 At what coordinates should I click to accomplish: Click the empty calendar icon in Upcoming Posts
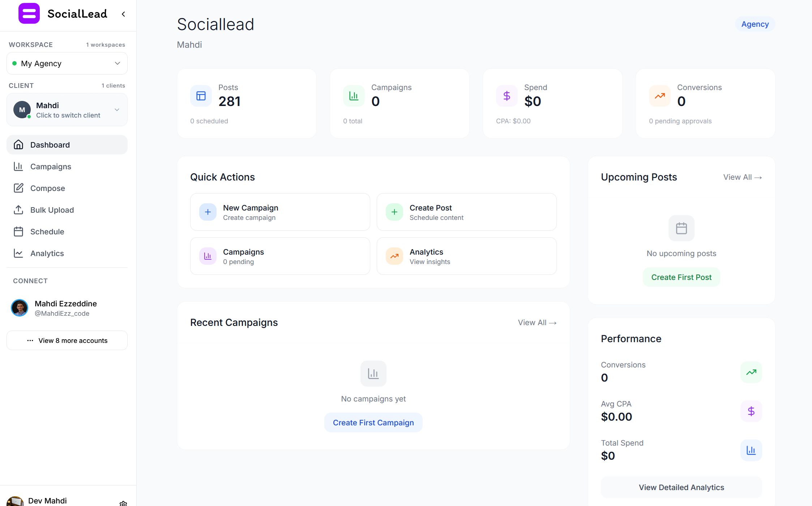681,228
